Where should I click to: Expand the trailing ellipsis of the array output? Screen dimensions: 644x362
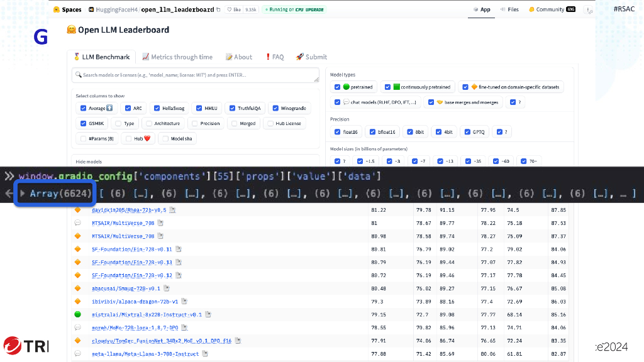628,194
